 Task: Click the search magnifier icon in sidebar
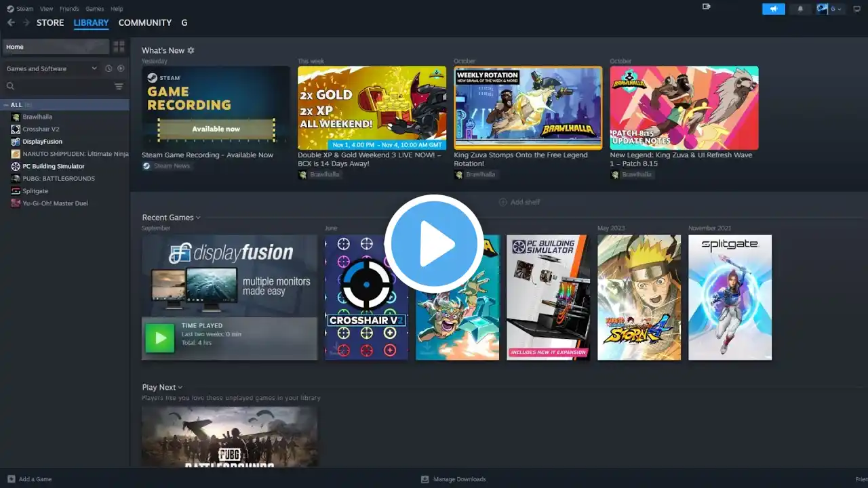10,86
